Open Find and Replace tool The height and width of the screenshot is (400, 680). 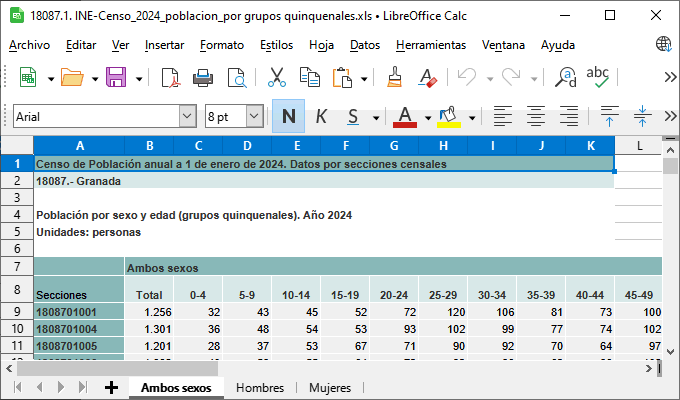[566, 78]
